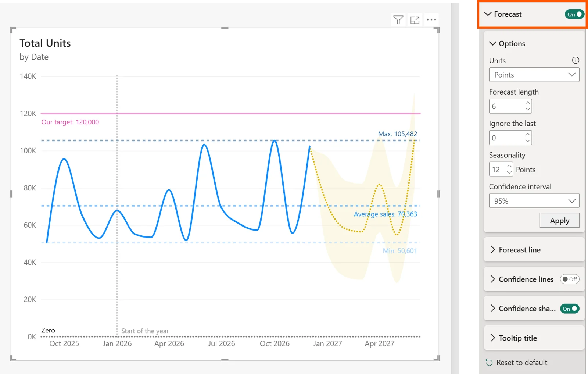Viewport: 588px width, 374px height.
Task: Decrease Ignore the last value
Action: tap(528, 141)
